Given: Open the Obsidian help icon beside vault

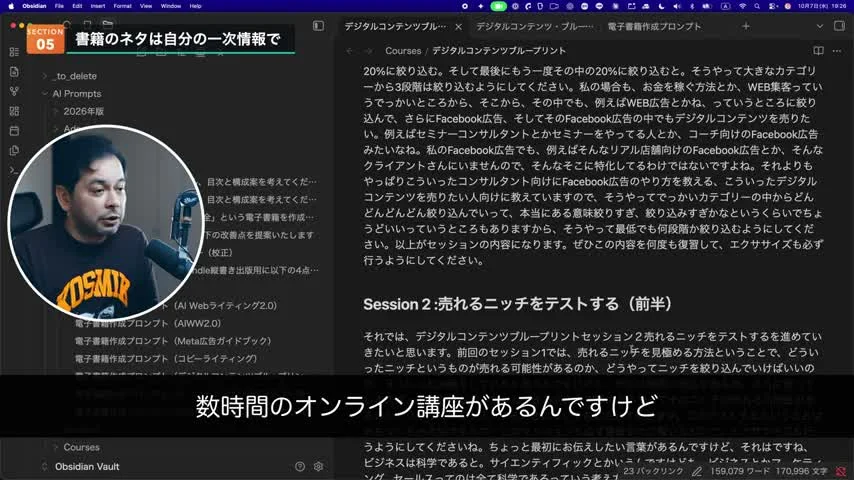Looking at the screenshot, I should [300, 466].
